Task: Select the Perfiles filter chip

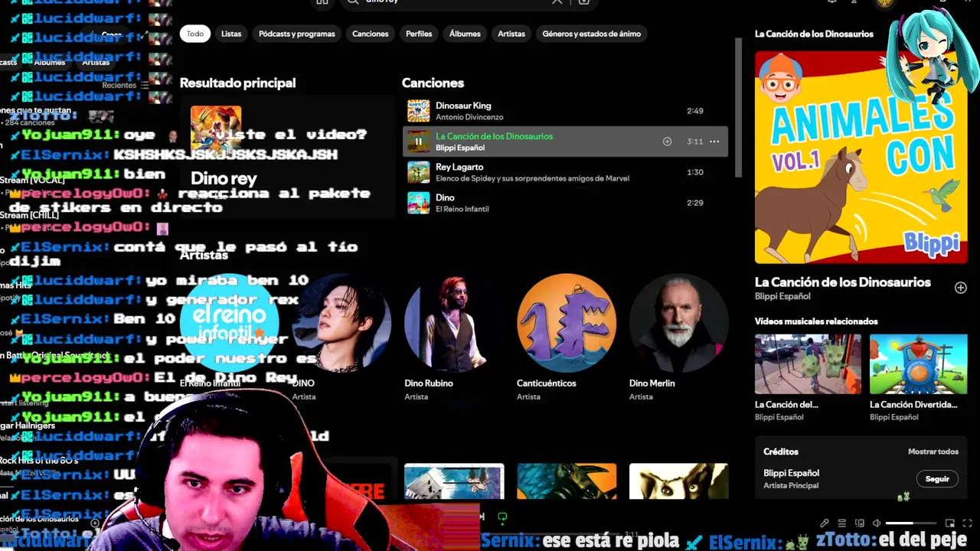Action: click(419, 34)
